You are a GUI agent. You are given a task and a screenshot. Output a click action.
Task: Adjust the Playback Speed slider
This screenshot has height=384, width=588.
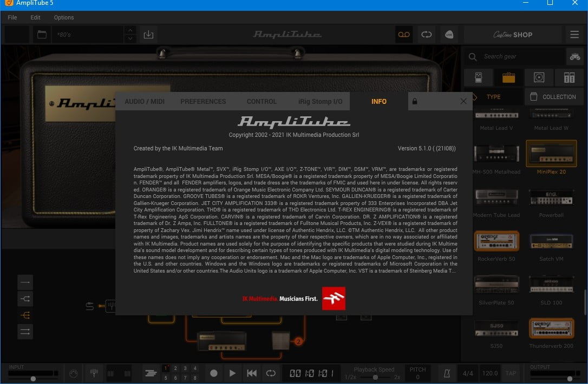pos(375,378)
